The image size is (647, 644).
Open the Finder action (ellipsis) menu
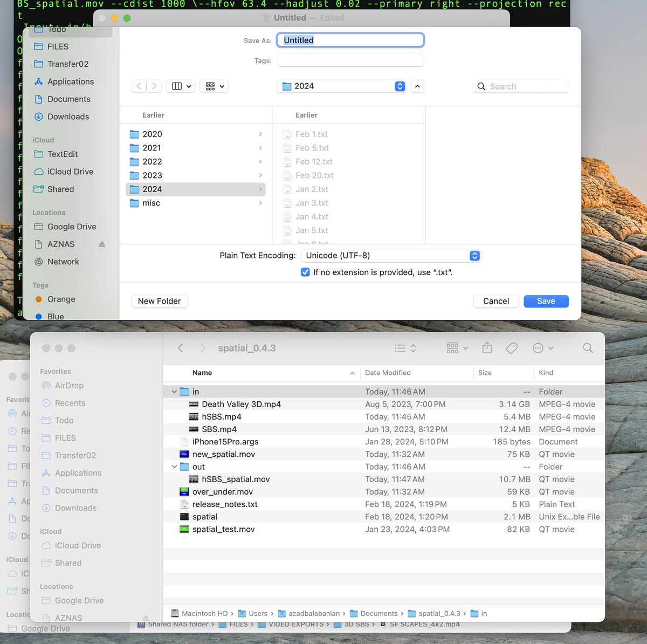pyautogui.click(x=542, y=348)
